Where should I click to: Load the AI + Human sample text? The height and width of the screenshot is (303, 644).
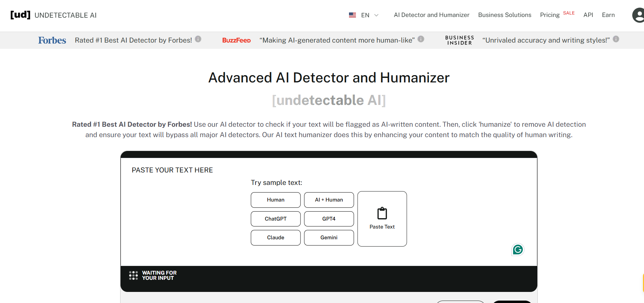(329, 200)
